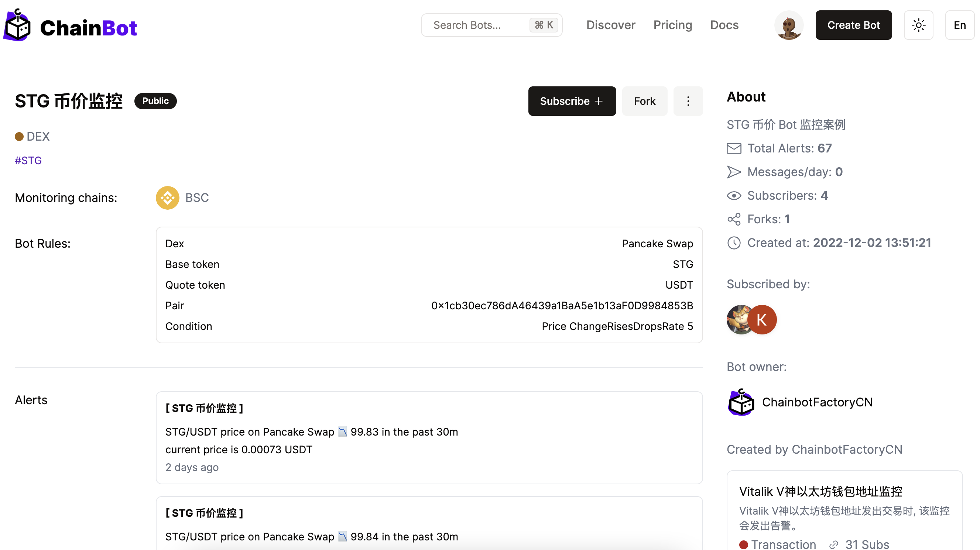The image size is (980, 550).
Task: Toggle the light/dark theme sun icon
Action: pos(918,25)
